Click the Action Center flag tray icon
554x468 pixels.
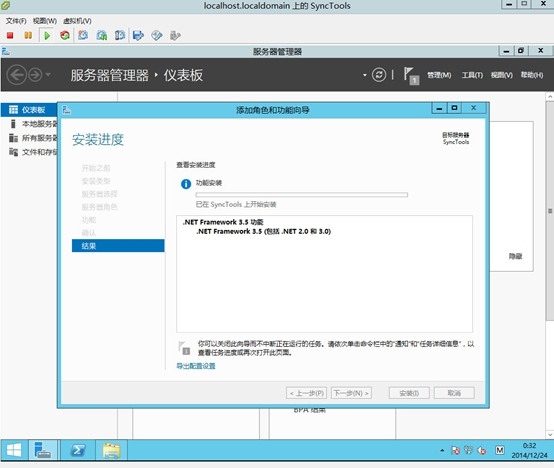(x=455, y=450)
